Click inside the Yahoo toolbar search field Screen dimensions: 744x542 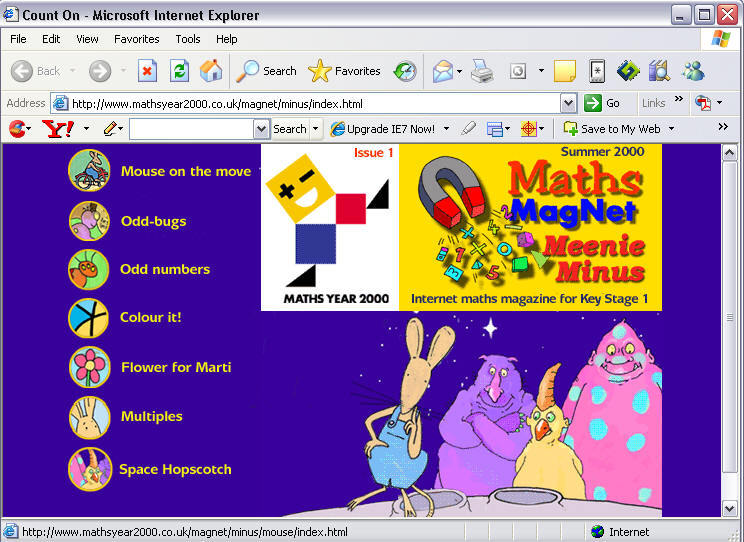click(190, 129)
